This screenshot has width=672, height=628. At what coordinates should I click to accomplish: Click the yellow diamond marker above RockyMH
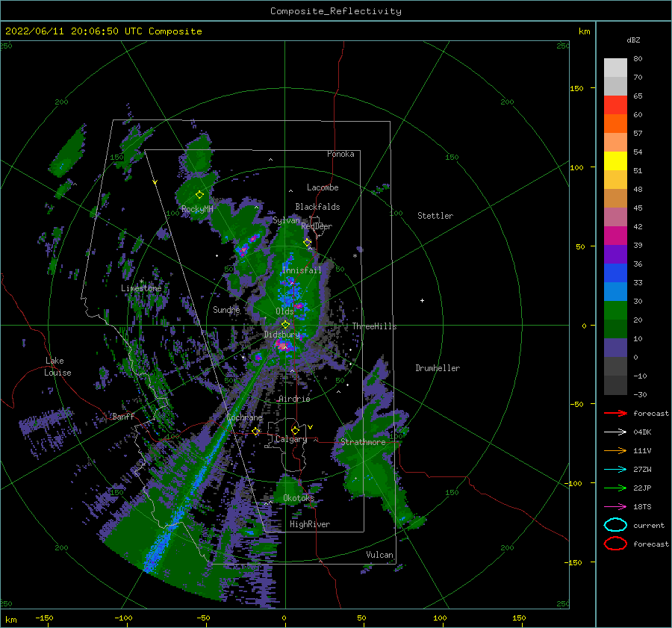click(x=199, y=195)
